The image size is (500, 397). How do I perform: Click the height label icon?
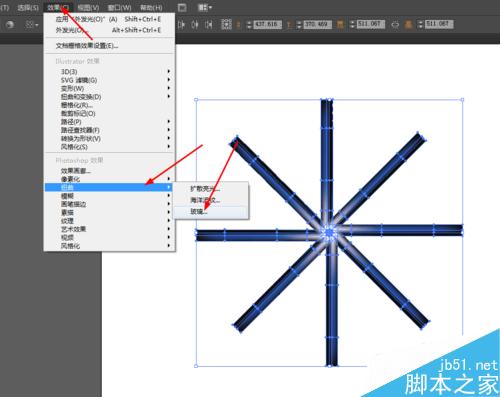click(x=408, y=24)
